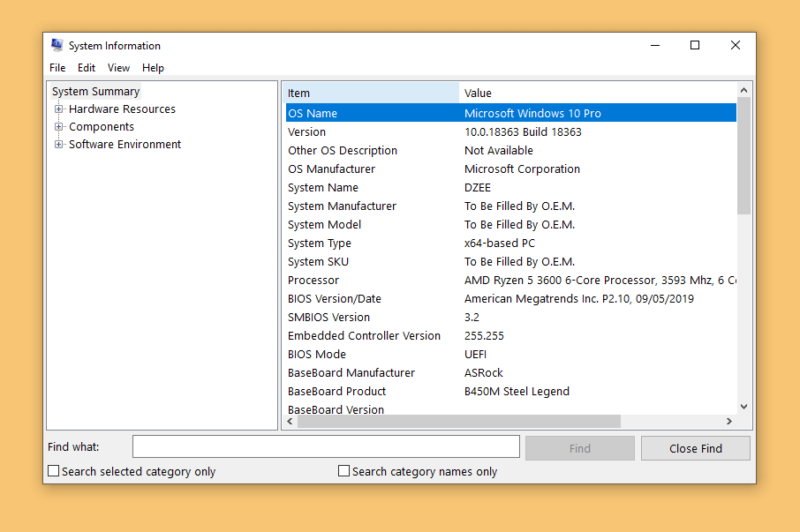Select the System Model row

pyautogui.click(x=510, y=225)
